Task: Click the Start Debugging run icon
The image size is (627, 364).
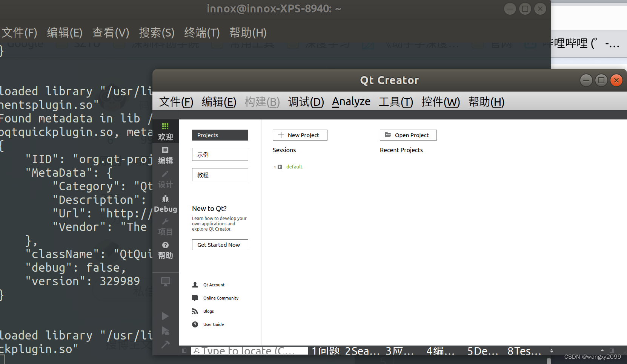Action: click(165, 330)
